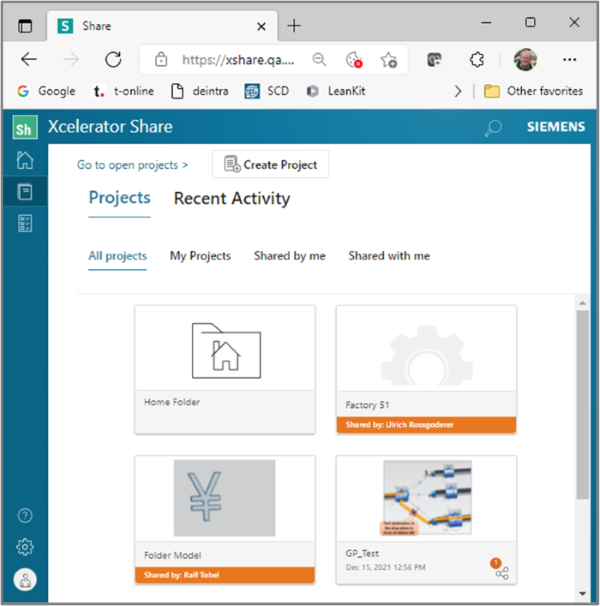Switch to Recent Activity tab
The height and width of the screenshot is (606, 600).
(x=232, y=198)
